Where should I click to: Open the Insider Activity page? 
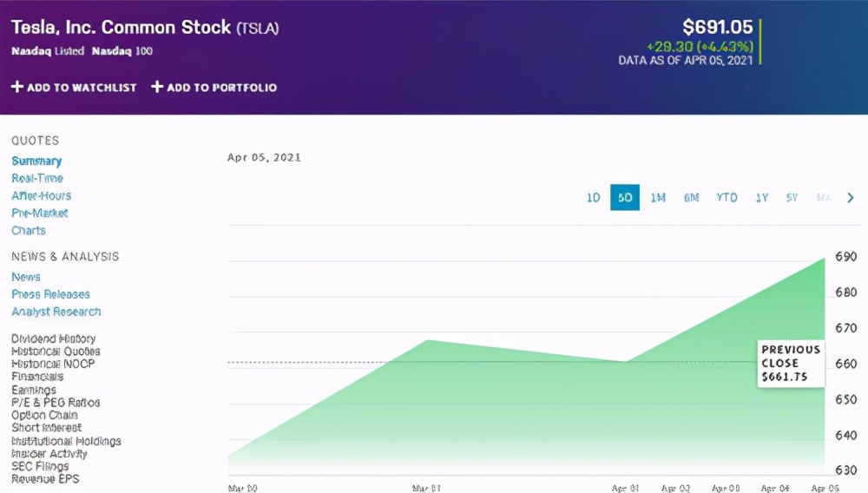(x=49, y=454)
